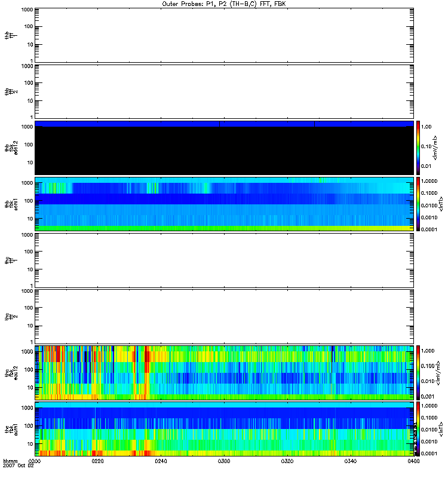Click the thc scm1 nT color bar
The image size is (448, 478).
tap(418, 429)
